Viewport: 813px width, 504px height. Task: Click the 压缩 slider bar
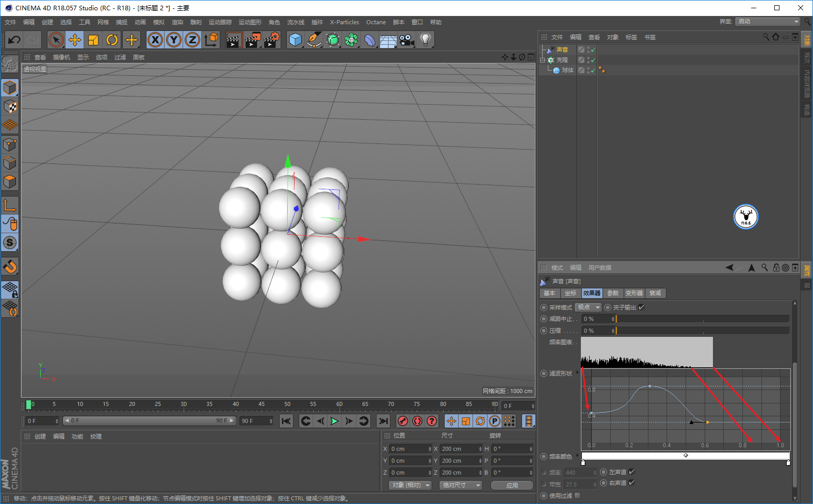click(703, 331)
